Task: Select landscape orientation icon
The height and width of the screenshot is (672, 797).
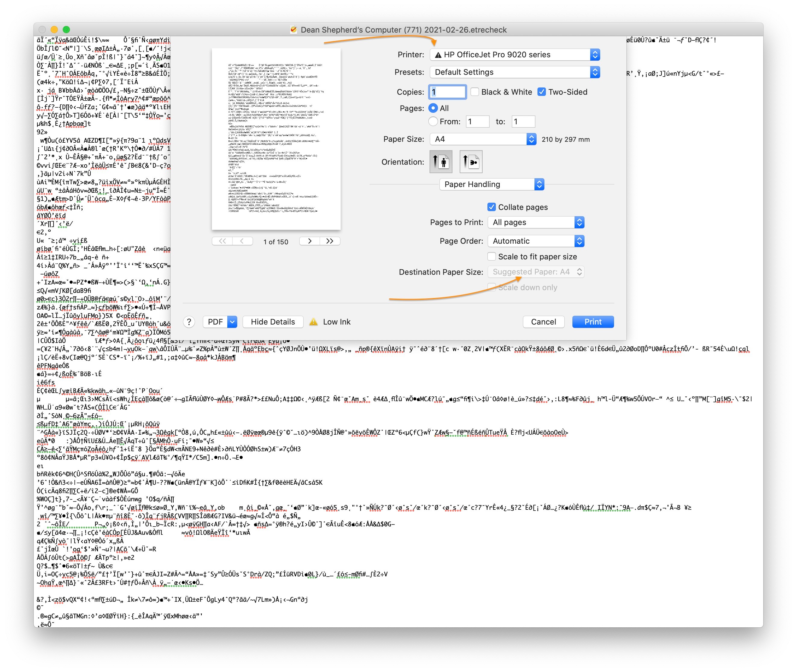Action: pos(471,162)
